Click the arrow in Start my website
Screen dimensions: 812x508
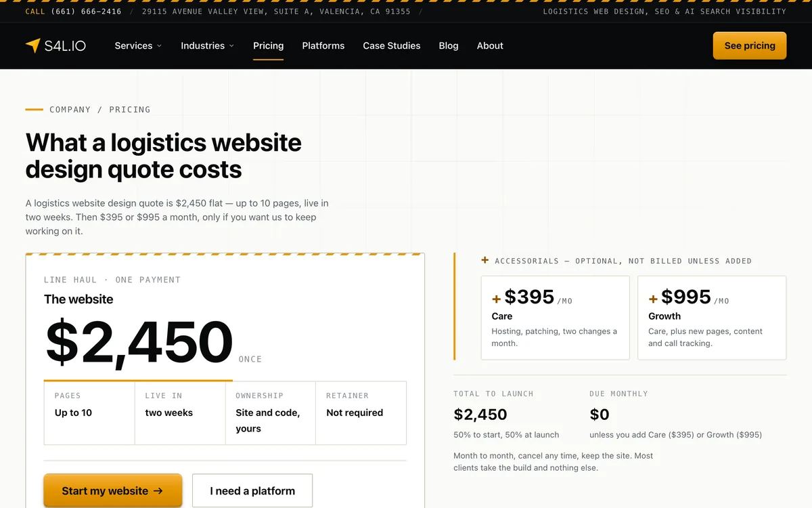158,491
